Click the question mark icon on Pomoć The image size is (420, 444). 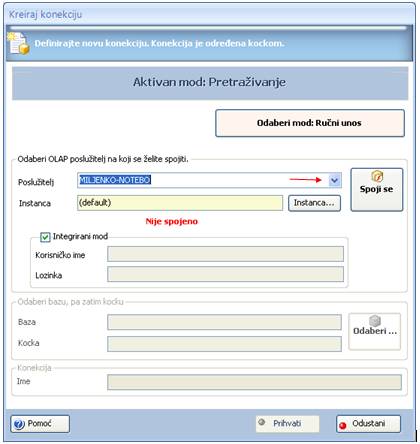19,424
